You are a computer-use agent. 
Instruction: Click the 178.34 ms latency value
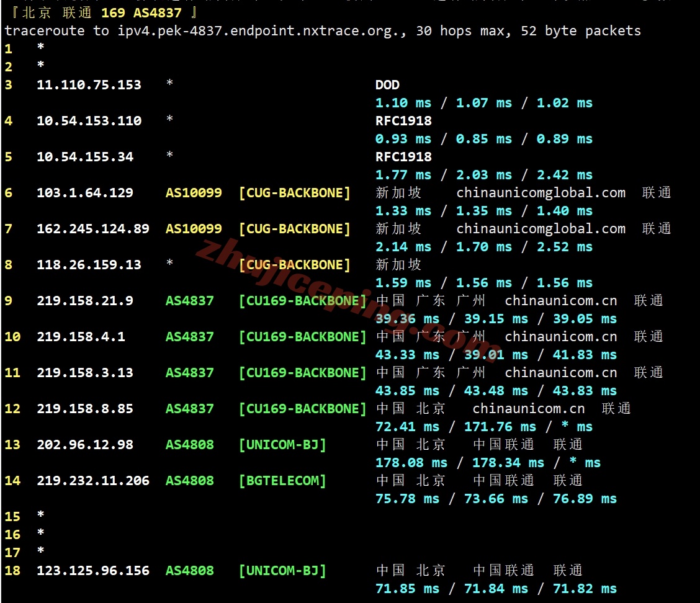pyautogui.click(x=508, y=463)
